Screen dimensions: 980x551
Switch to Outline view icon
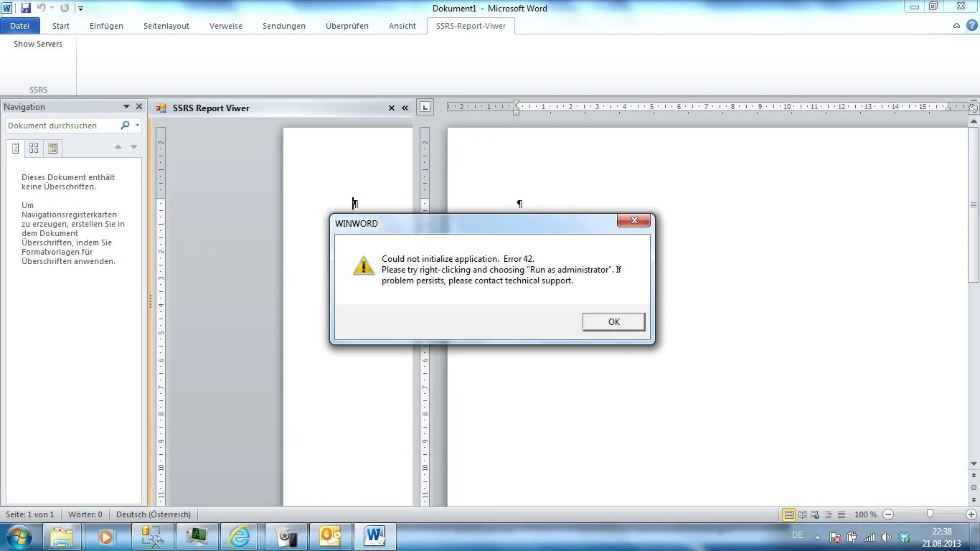[829, 514]
